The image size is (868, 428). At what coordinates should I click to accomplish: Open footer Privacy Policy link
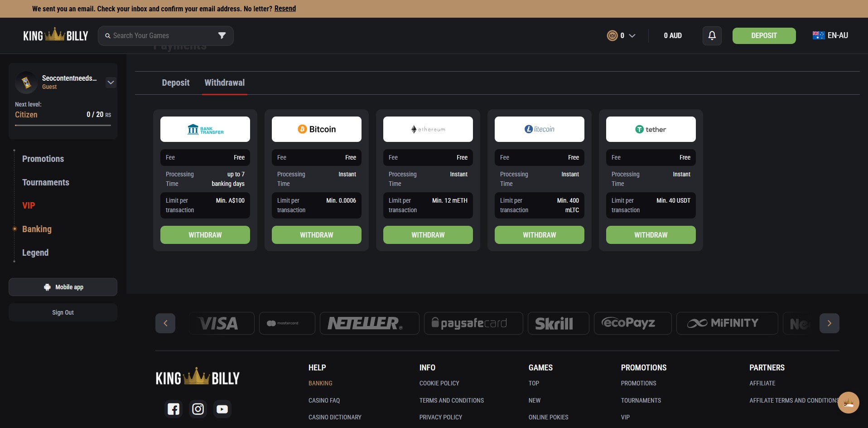tap(441, 417)
